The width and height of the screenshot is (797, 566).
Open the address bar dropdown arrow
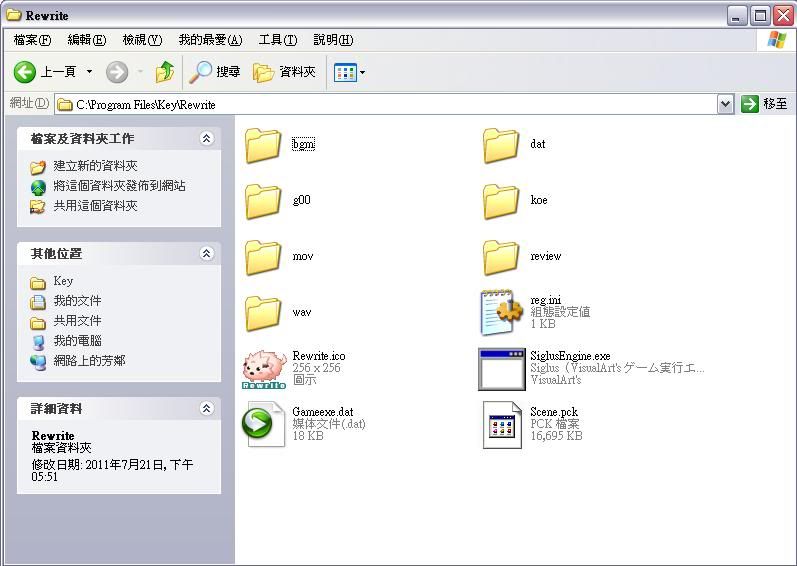click(725, 104)
